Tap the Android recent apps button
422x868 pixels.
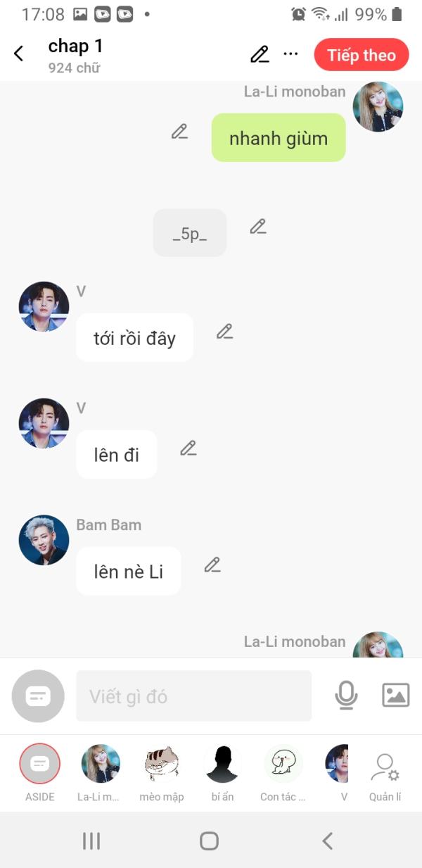[91, 841]
